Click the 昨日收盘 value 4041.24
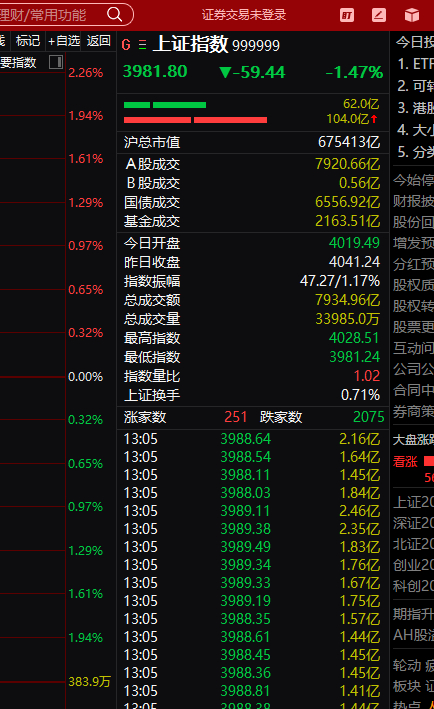This screenshot has width=434, height=709. pyautogui.click(x=354, y=262)
